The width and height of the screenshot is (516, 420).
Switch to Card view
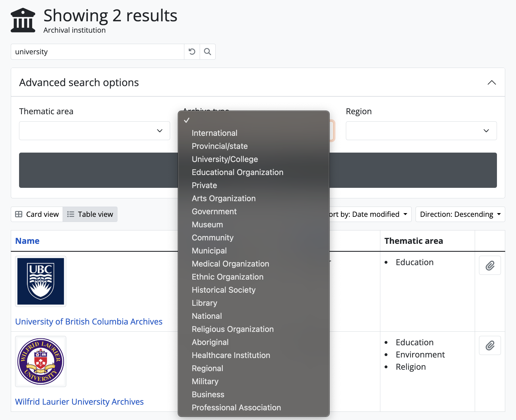point(37,214)
